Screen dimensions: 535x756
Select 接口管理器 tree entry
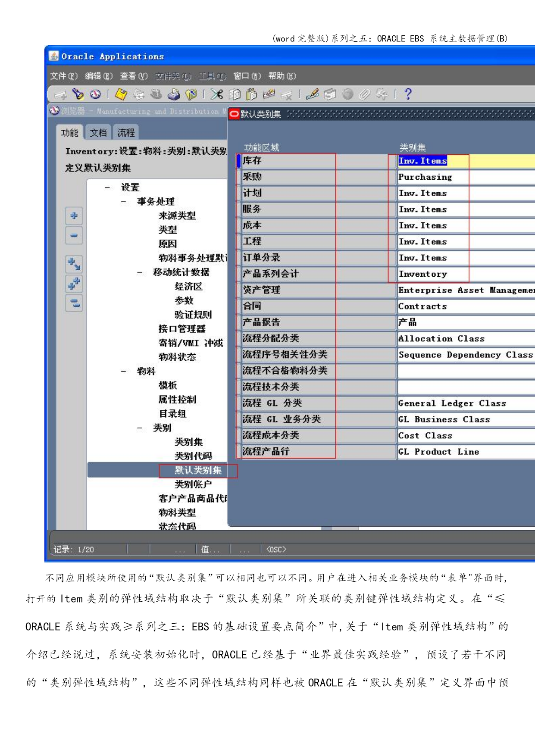(x=181, y=329)
